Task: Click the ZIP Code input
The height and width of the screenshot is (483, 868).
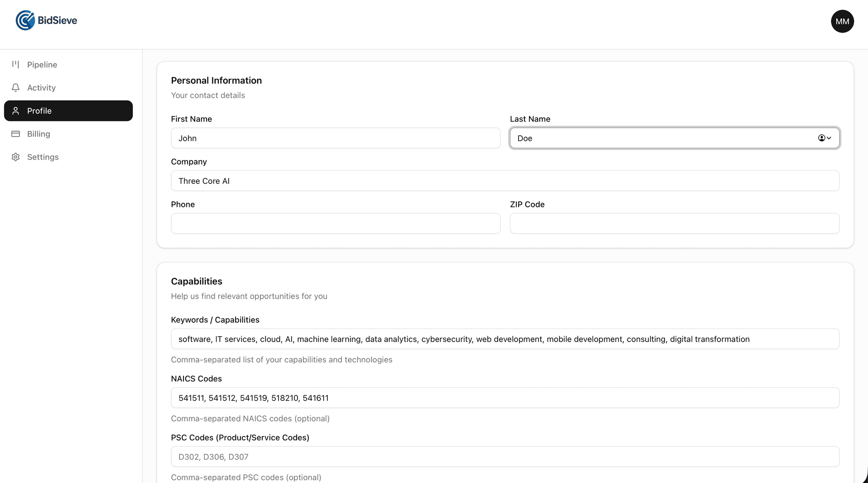Action: pyautogui.click(x=675, y=223)
